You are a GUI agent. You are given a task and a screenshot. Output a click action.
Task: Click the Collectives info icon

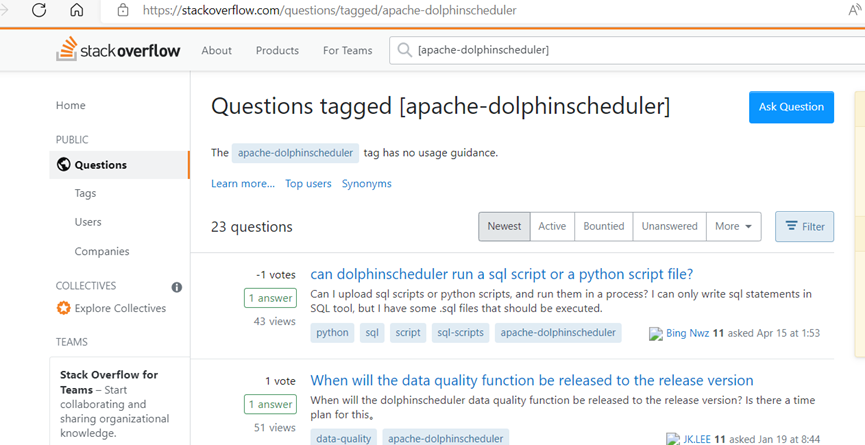[x=177, y=287]
